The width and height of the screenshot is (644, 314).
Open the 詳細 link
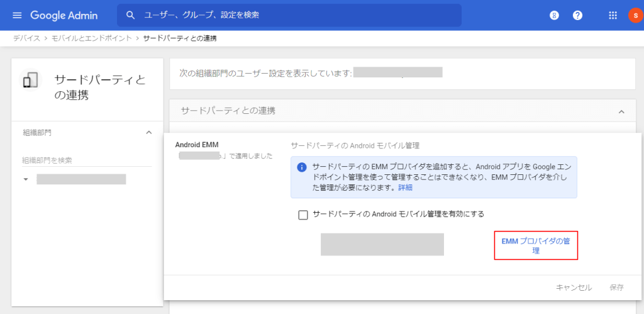406,188
